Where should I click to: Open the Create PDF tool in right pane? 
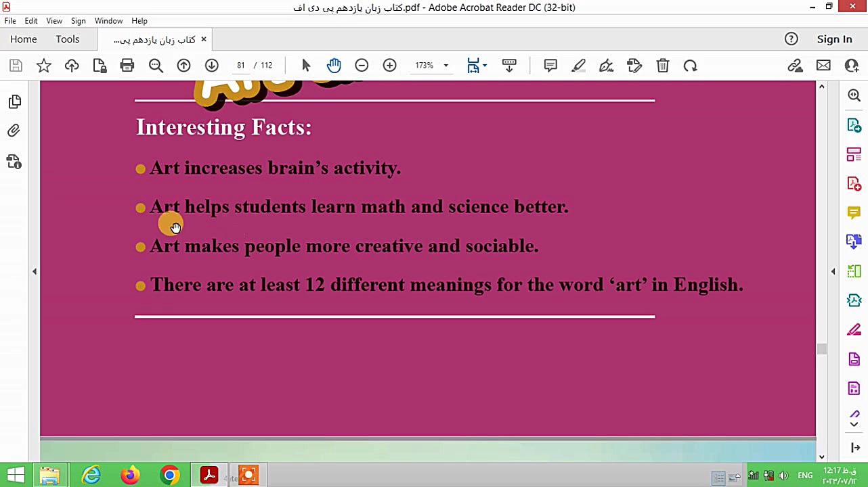click(854, 184)
